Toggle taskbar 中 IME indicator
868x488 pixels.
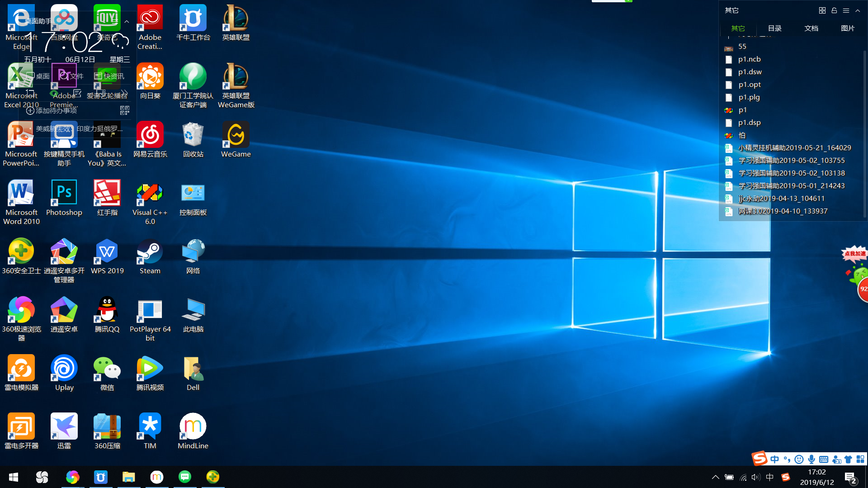click(x=770, y=477)
